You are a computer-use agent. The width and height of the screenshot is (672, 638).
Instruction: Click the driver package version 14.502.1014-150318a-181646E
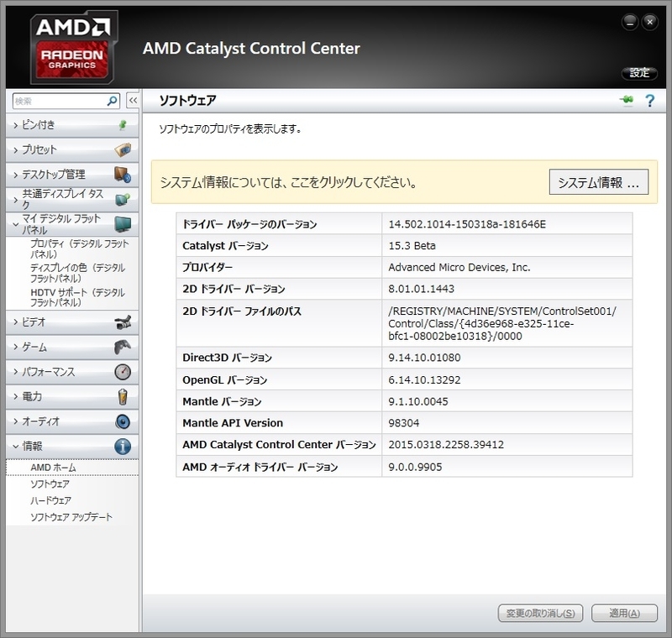click(467, 224)
